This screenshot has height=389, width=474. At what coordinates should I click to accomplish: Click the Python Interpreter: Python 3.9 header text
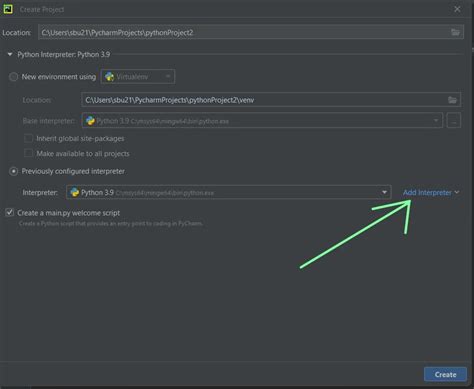(64, 54)
